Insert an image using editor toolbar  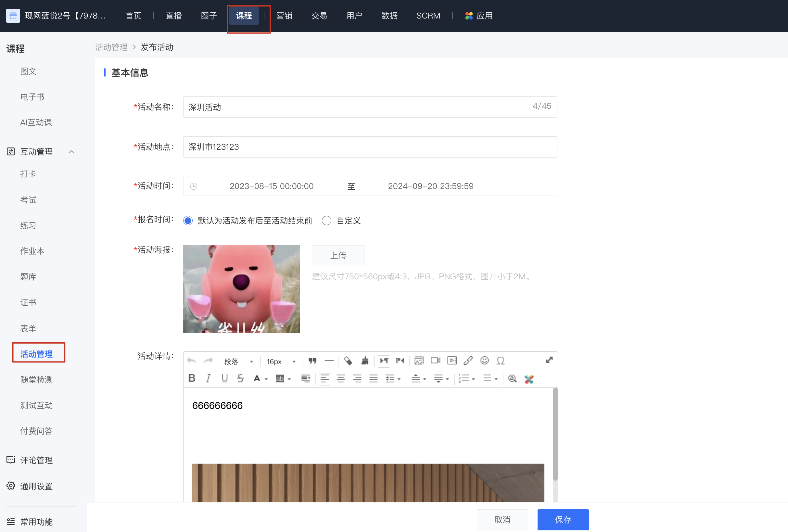click(x=419, y=361)
